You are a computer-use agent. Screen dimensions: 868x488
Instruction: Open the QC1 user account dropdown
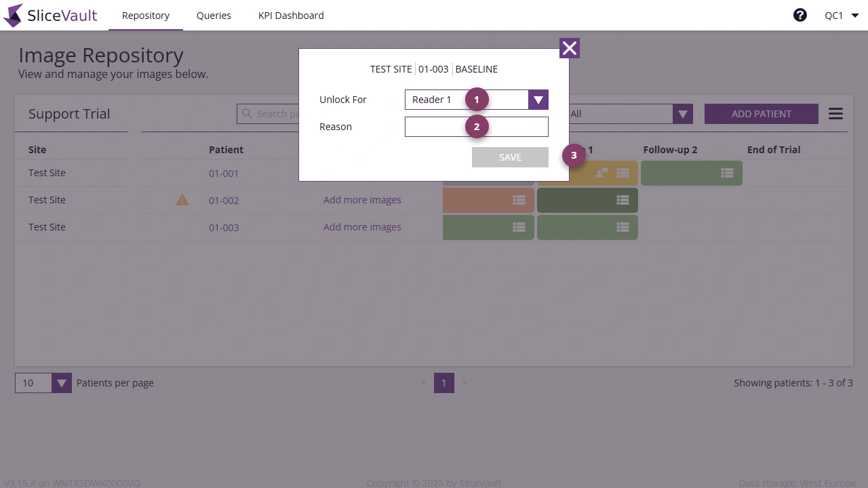tap(841, 14)
